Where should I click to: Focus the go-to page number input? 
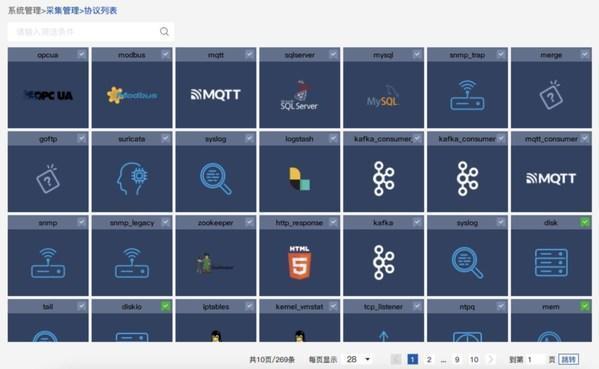click(x=535, y=359)
